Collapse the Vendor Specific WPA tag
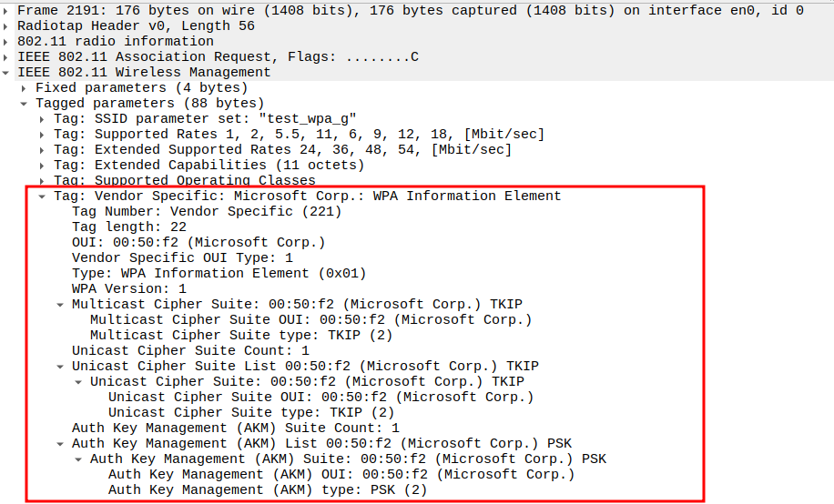Image resolution: width=834 pixels, height=504 pixels. (43, 196)
